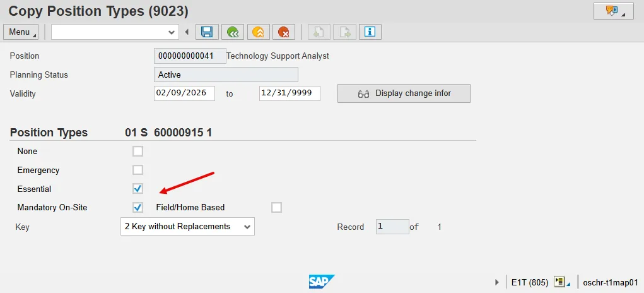This screenshot has height=293, width=644.
Task: Expand the Key dropdown list
Action: (247, 227)
